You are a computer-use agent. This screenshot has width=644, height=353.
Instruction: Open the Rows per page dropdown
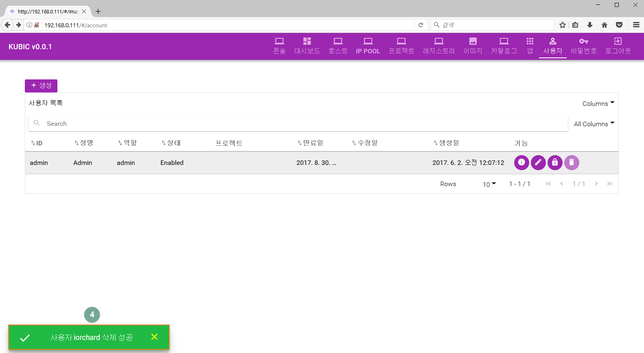point(489,184)
